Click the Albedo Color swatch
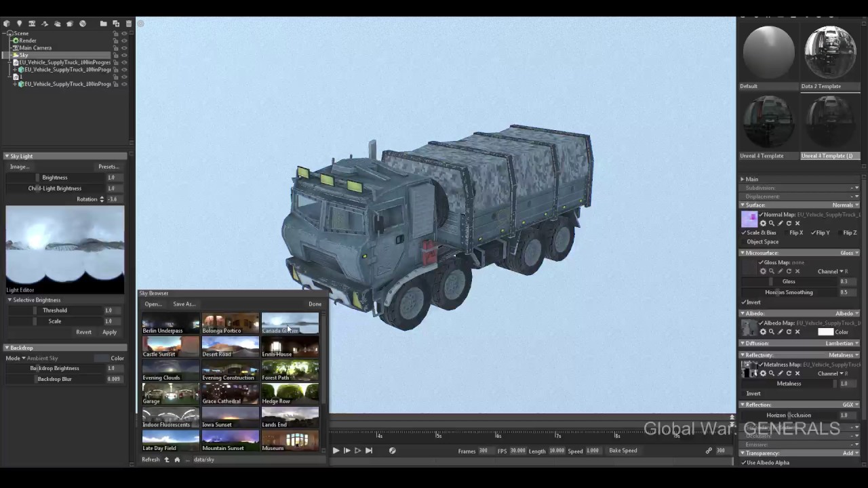The image size is (868, 488). (825, 332)
